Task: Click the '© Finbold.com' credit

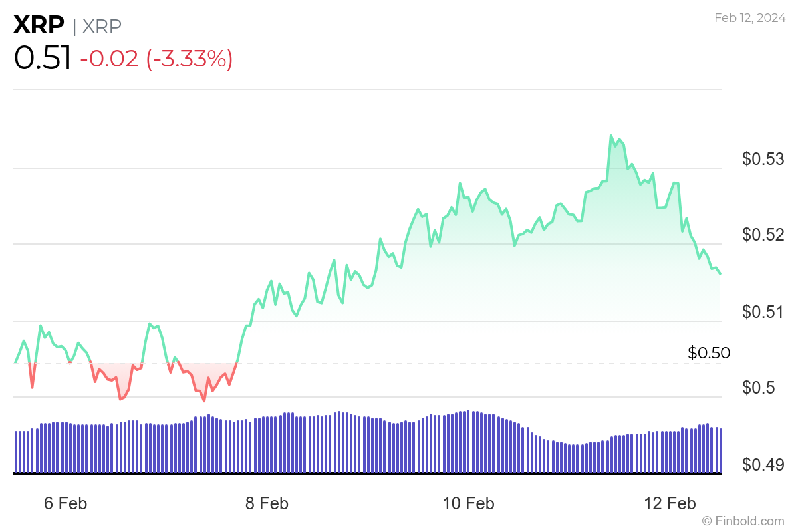Action: coord(743,521)
